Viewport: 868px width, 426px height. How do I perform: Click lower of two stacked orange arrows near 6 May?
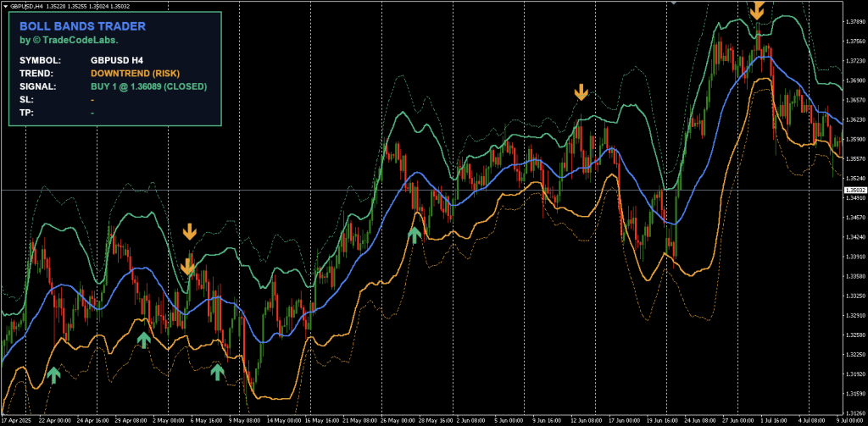187,268
